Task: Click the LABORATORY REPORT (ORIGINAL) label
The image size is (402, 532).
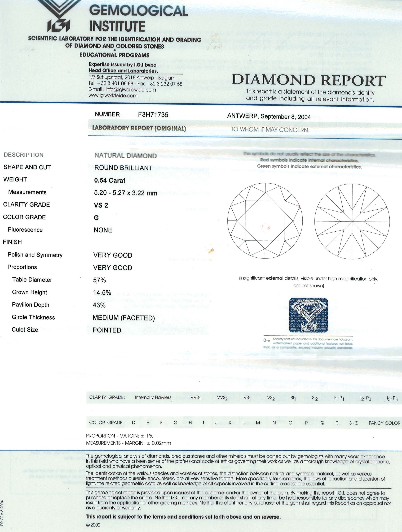Action: pyautogui.click(x=139, y=128)
